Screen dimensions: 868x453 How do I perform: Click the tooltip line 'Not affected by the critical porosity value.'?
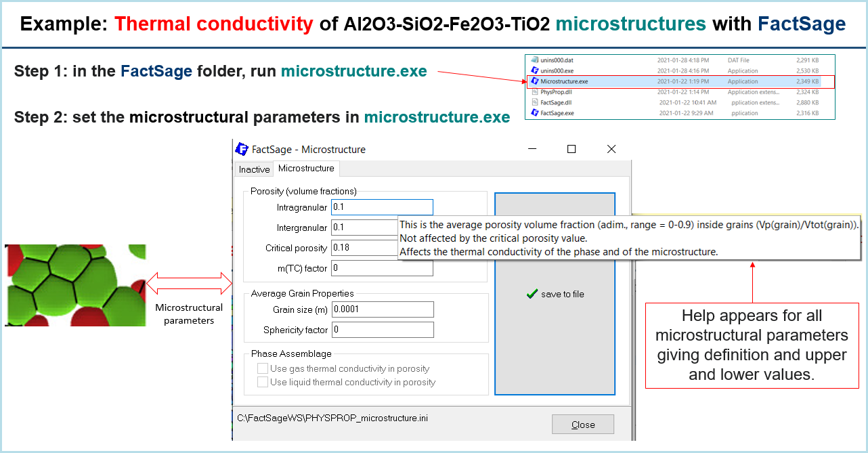click(493, 238)
